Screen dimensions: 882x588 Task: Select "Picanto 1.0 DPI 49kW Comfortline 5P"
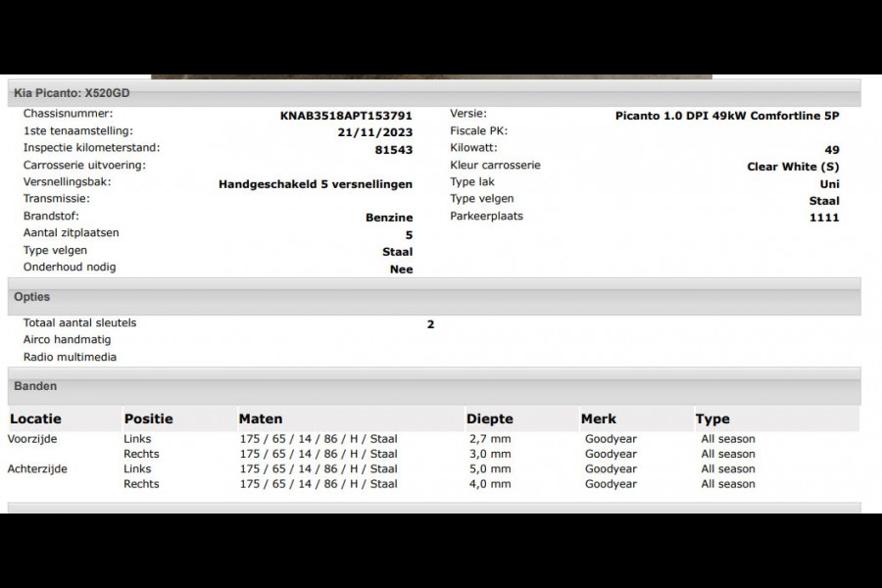727,116
